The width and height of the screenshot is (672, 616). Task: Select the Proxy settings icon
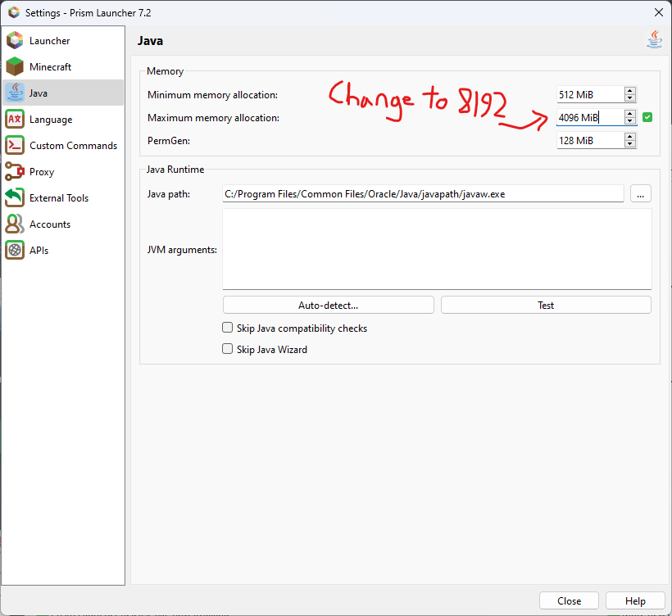point(15,171)
